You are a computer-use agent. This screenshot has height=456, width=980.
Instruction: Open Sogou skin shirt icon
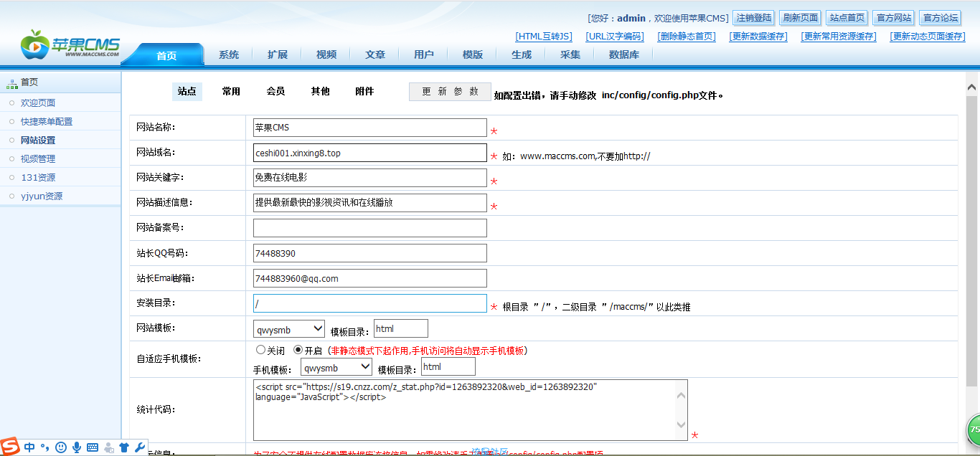(x=124, y=447)
